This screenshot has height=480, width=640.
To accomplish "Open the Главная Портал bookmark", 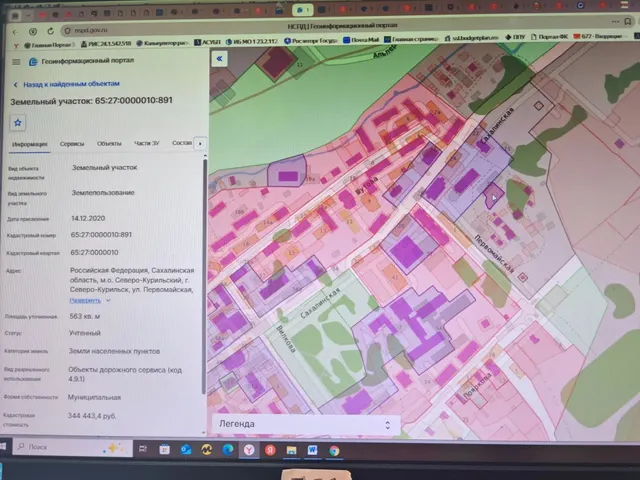I will pyautogui.click(x=49, y=45).
